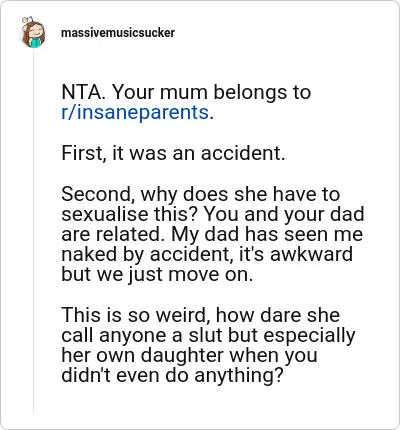
Task: Click the "First, it was an accident." sentence
Action: click(173, 153)
